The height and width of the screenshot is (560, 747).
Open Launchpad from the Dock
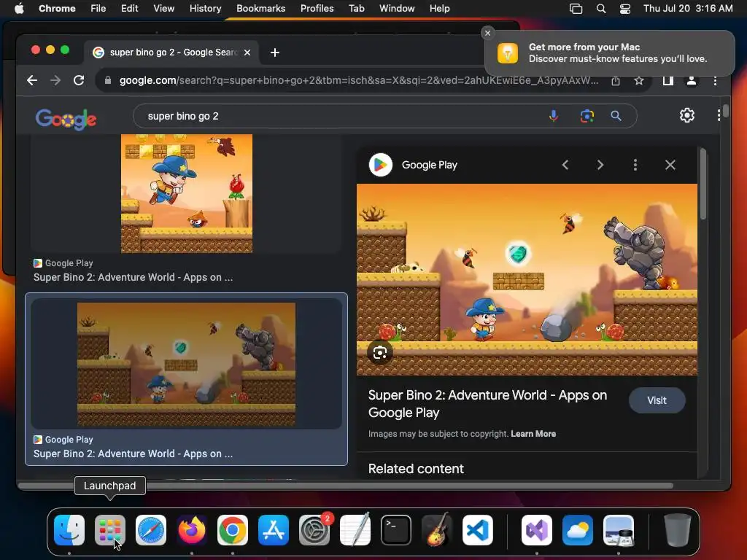point(110,530)
